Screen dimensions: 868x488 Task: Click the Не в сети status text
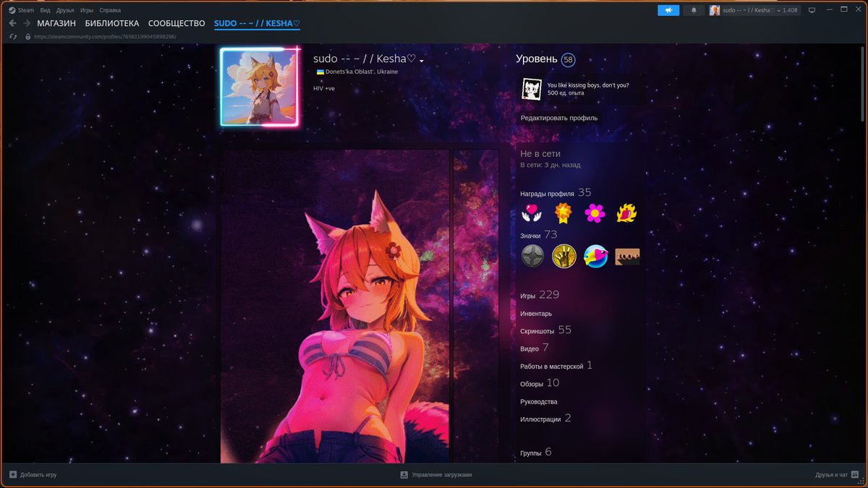pyautogui.click(x=540, y=154)
